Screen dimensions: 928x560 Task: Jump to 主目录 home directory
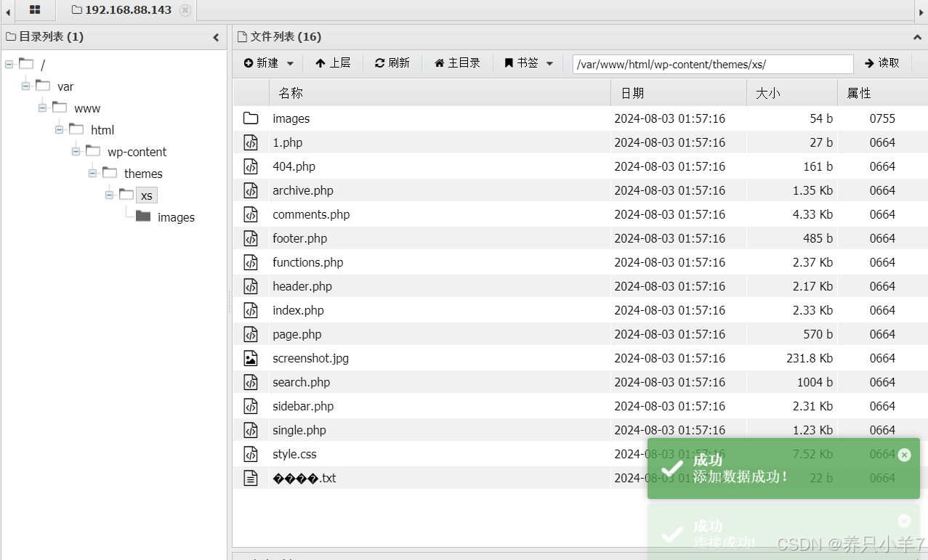(x=457, y=63)
